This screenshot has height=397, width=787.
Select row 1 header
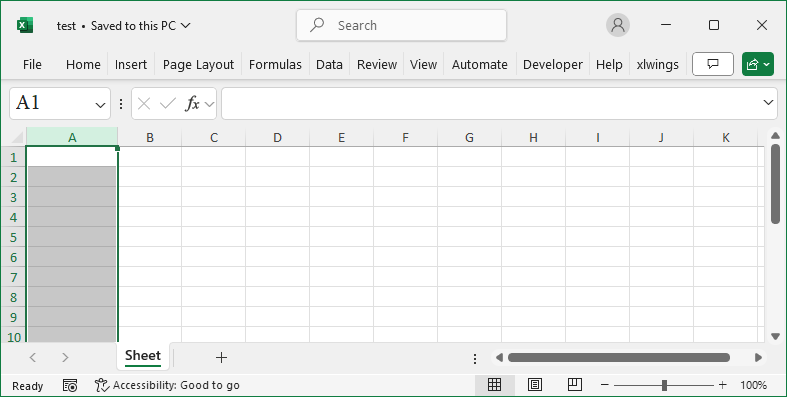point(14,157)
